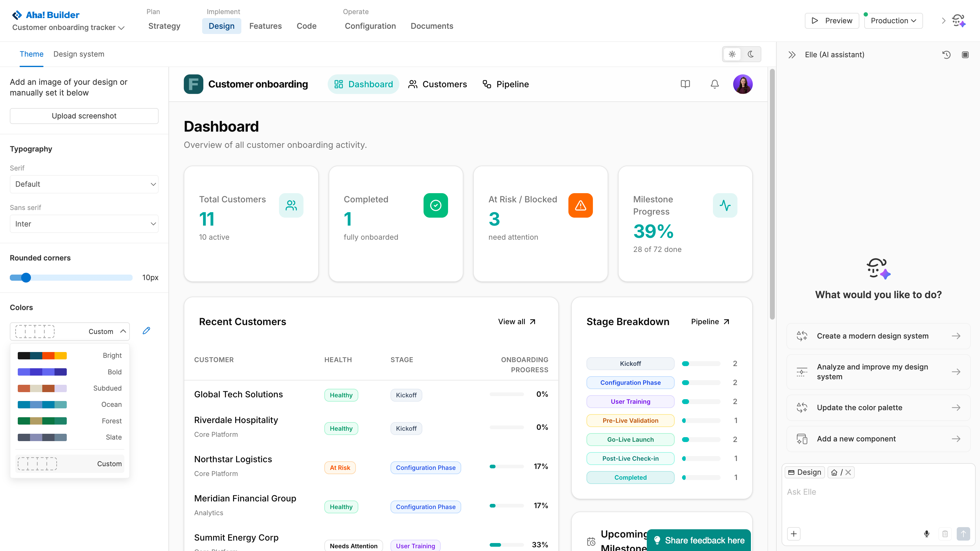Click Create a modern design system suggestion
Image resolution: width=980 pixels, height=551 pixels.
pos(878,336)
